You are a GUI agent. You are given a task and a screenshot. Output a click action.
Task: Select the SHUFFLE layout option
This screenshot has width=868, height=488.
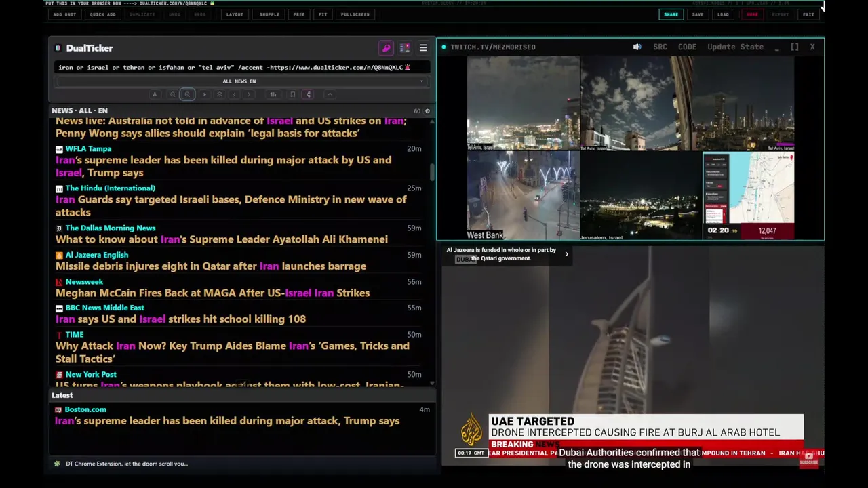(269, 14)
